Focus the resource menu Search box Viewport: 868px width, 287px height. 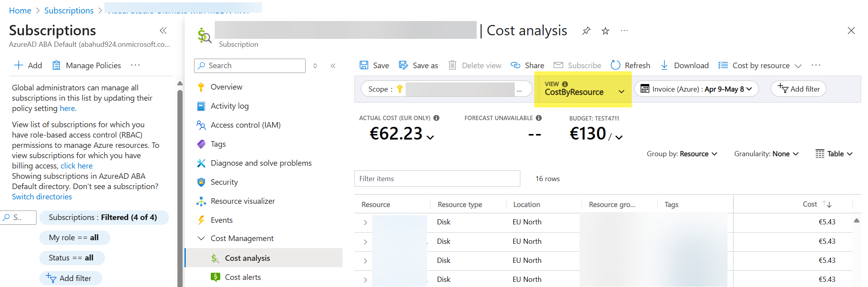point(250,66)
